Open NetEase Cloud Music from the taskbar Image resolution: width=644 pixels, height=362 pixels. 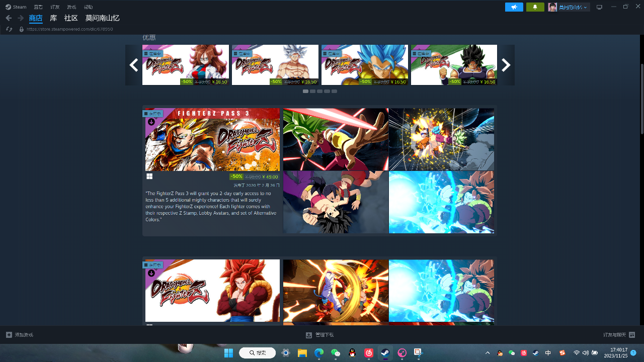coord(369,353)
